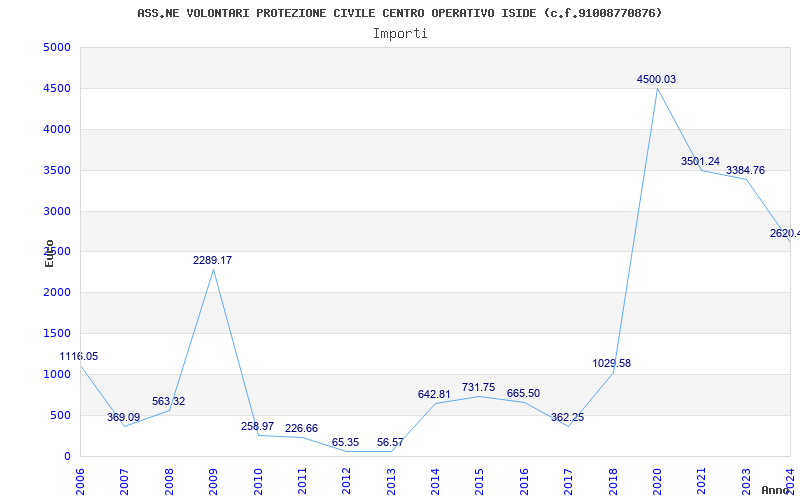Click the 1029.58 data label
This screenshot has width=800, height=500.
point(611,364)
